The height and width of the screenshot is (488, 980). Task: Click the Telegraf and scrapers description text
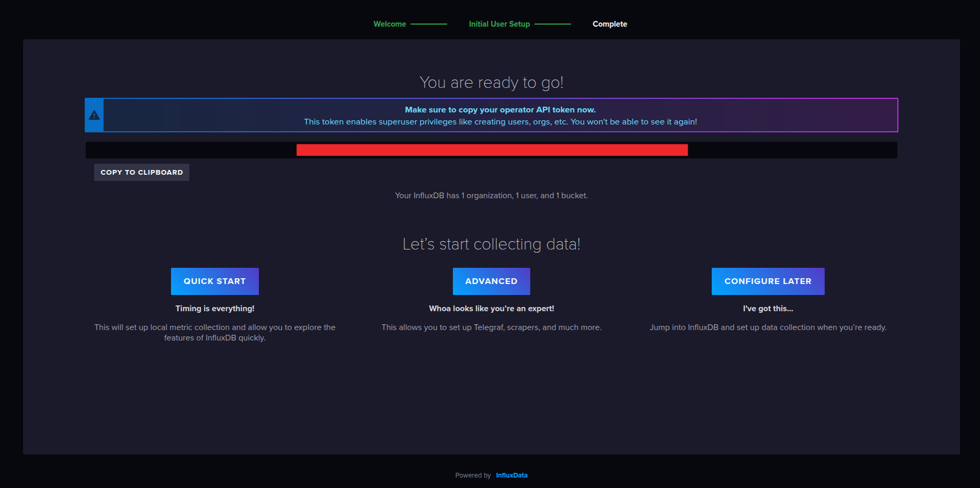click(491, 327)
